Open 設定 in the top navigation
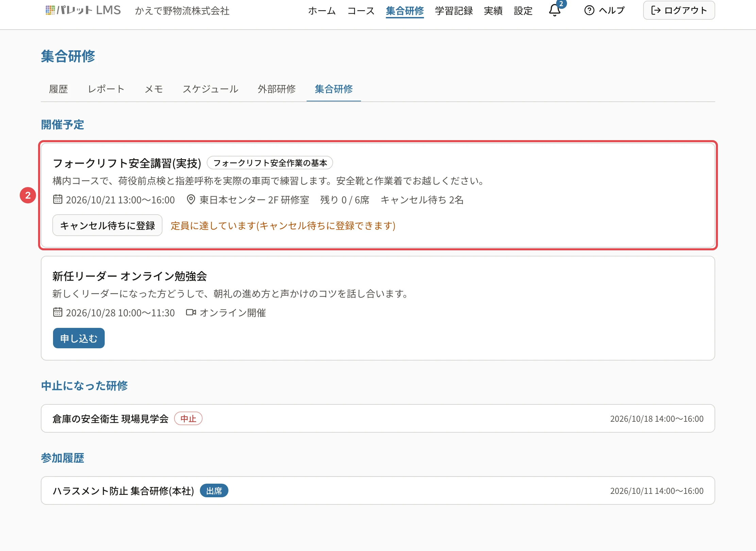The image size is (756, 551). pyautogui.click(x=523, y=11)
